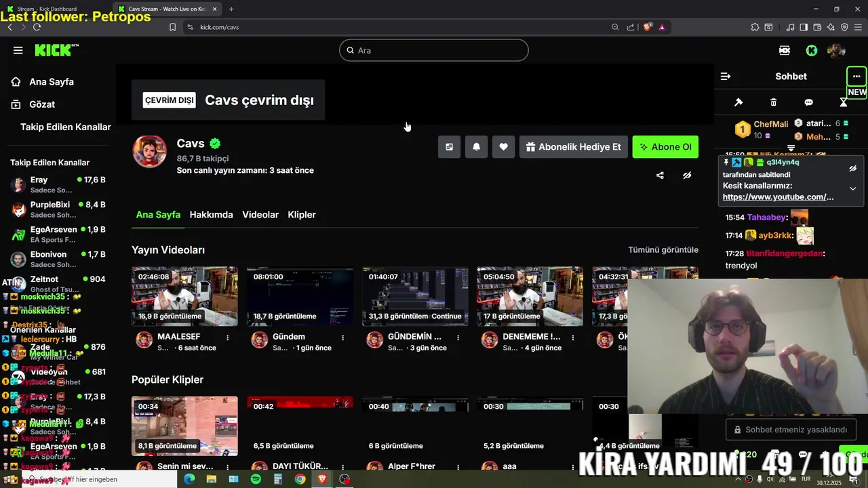Open the chat bubble mode icon
868x488 pixels.
coord(808,102)
